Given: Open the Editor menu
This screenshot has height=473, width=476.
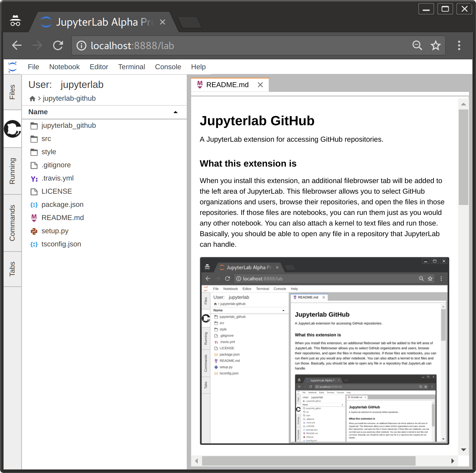Looking at the screenshot, I should 99,67.
